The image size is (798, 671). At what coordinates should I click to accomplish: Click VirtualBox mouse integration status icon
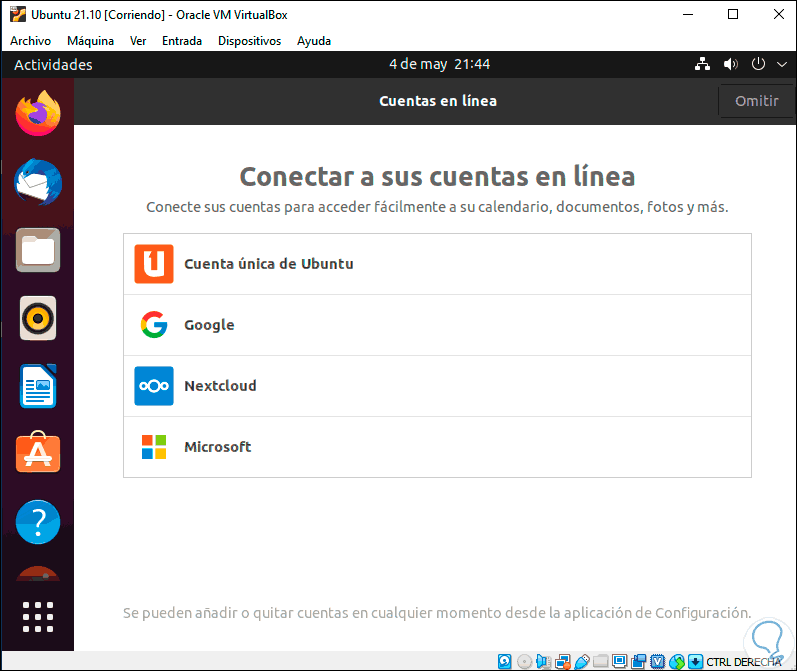tap(677, 661)
